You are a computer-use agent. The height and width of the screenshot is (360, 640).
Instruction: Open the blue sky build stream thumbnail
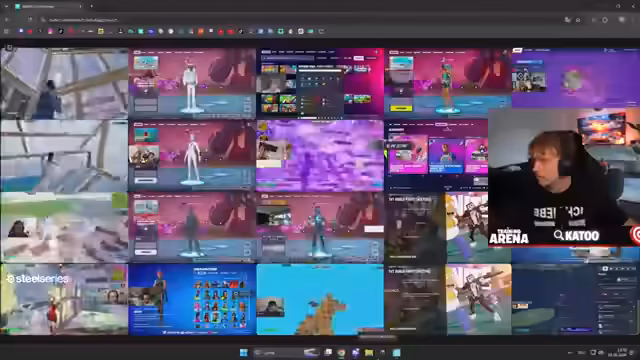(320, 300)
